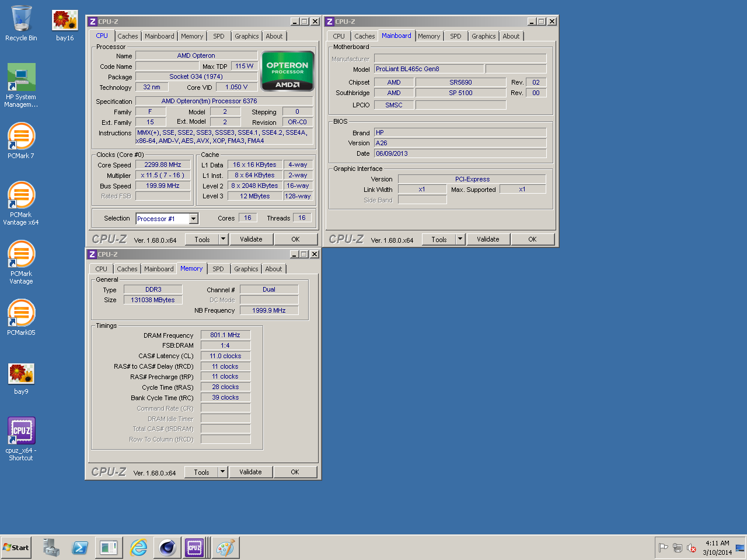747x560 pixels.
Task: Click the memory Size value 131038 MBytes
Action: point(153,300)
